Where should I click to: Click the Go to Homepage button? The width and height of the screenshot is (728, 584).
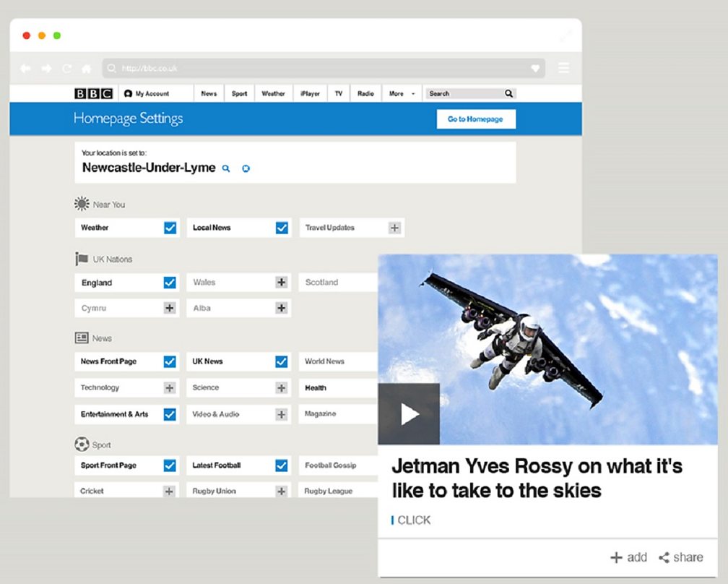coord(476,119)
